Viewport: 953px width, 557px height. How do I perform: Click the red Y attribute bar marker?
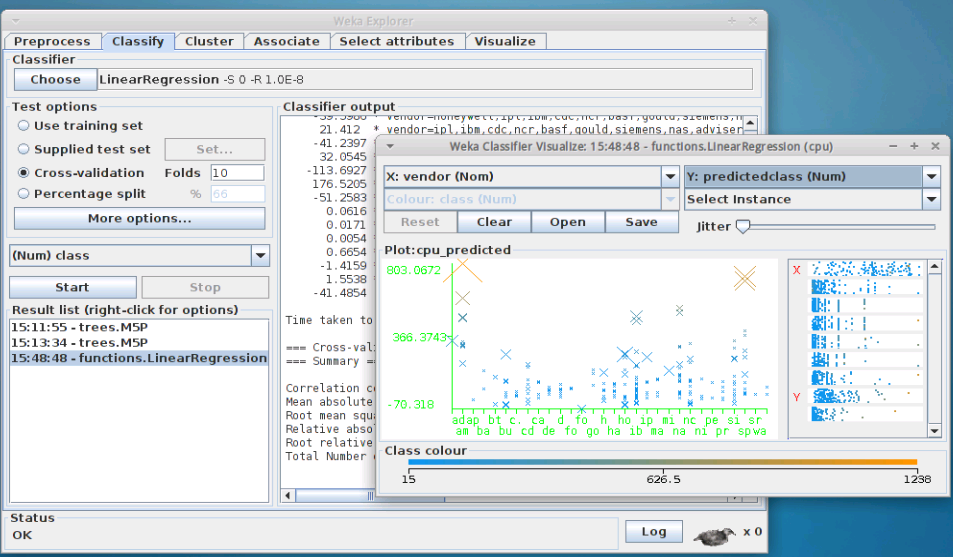pyautogui.click(x=797, y=397)
